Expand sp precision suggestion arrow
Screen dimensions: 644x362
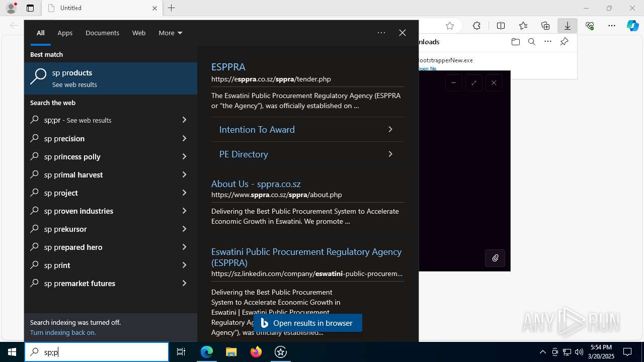184,138
